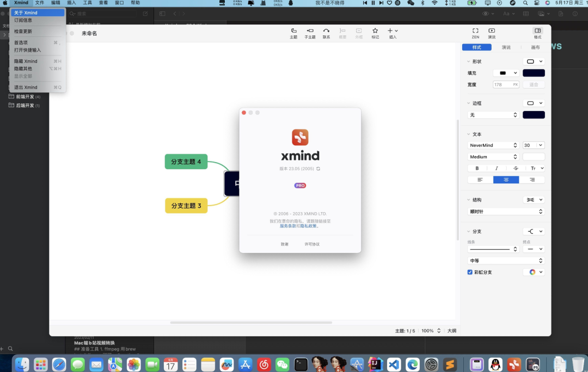Open the 插入 plus insert menu
The image size is (588, 372).
click(393, 33)
